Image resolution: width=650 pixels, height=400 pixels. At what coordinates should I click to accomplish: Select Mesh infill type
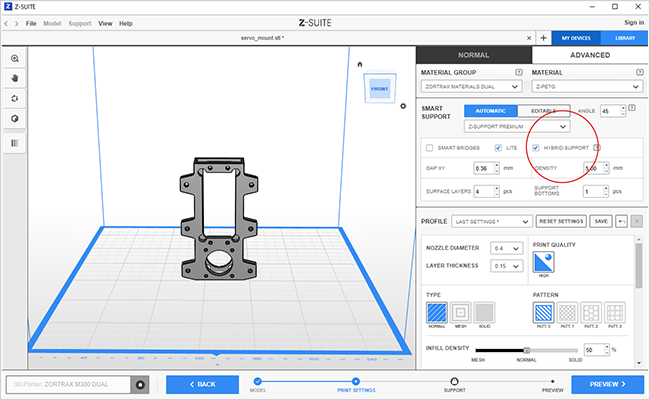coord(461,313)
